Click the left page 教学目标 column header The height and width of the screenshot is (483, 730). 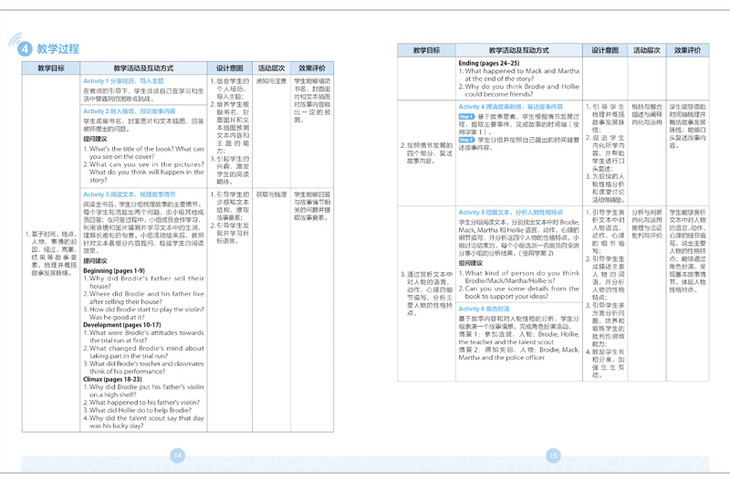[51, 66]
